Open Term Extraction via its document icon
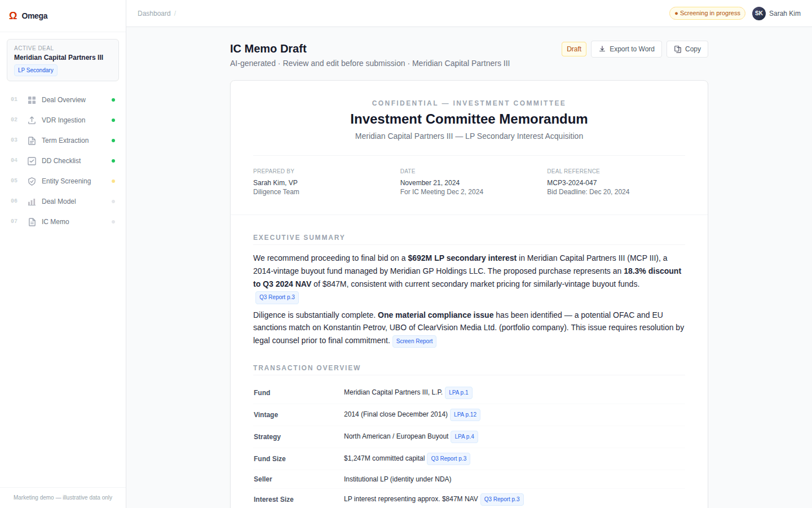This screenshot has width=812, height=508. point(32,140)
